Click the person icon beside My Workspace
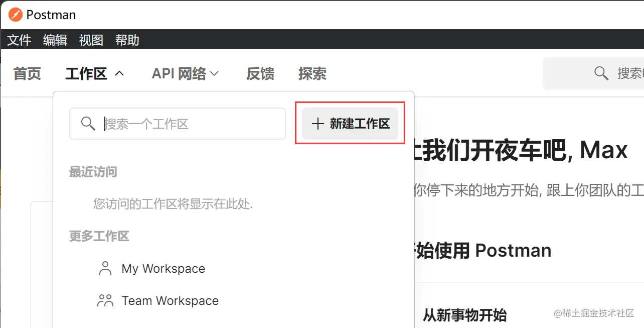The width and height of the screenshot is (644, 328). pyautogui.click(x=105, y=268)
